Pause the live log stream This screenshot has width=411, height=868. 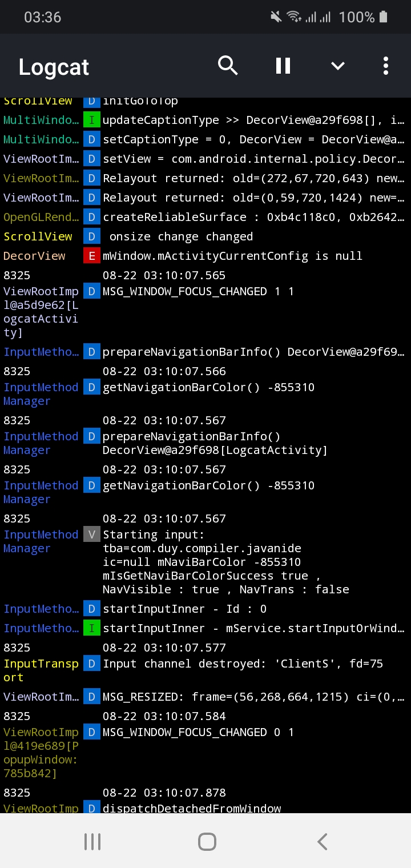pyautogui.click(x=283, y=65)
